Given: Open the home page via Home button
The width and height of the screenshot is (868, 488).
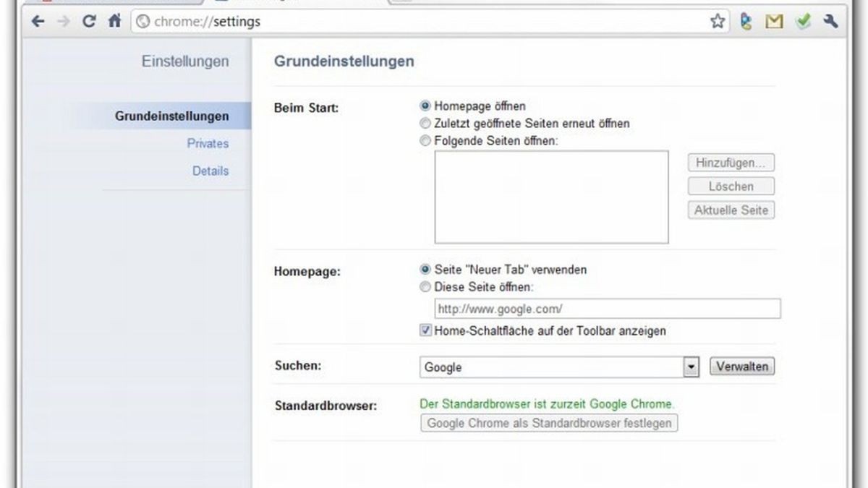Looking at the screenshot, I should coord(114,21).
